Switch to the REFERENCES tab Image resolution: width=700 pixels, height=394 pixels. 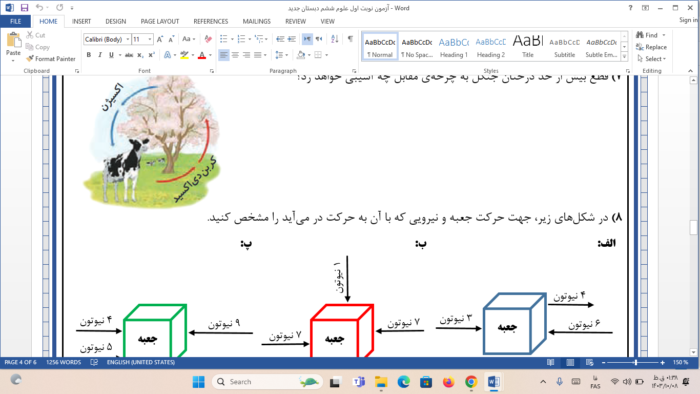211,21
